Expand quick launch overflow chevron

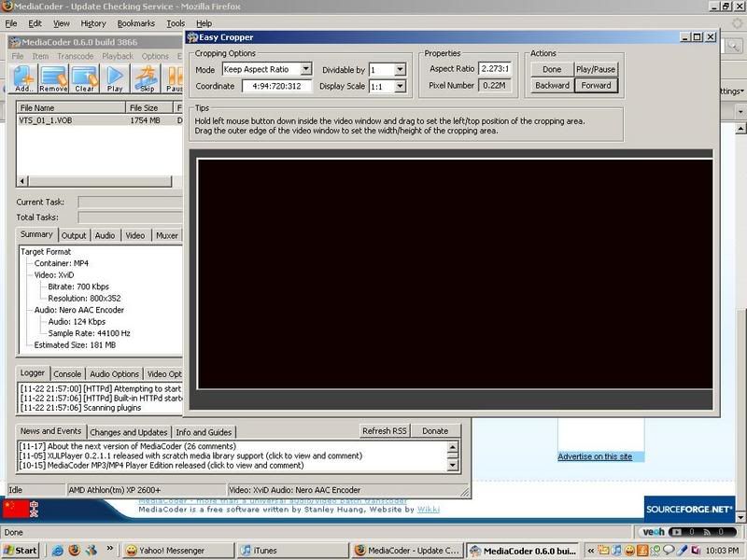(x=109, y=549)
